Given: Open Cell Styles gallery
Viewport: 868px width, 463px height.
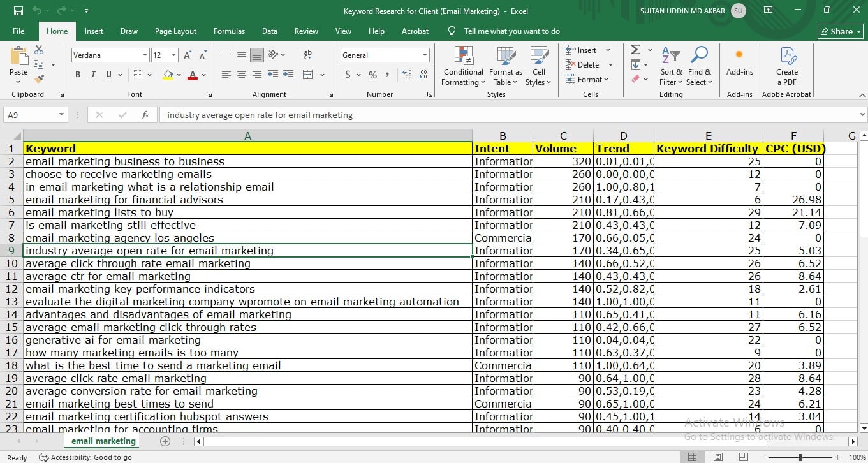Looking at the screenshot, I should click(539, 66).
